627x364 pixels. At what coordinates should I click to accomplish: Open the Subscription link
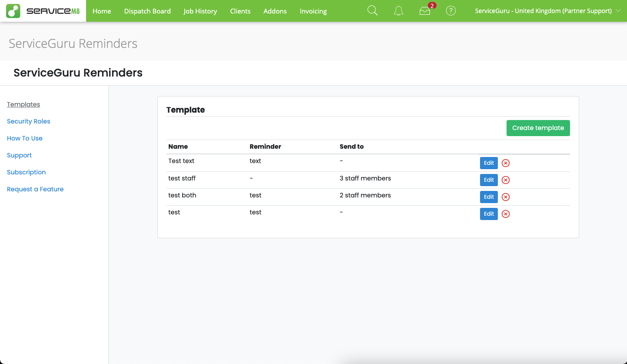click(x=27, y=172)
